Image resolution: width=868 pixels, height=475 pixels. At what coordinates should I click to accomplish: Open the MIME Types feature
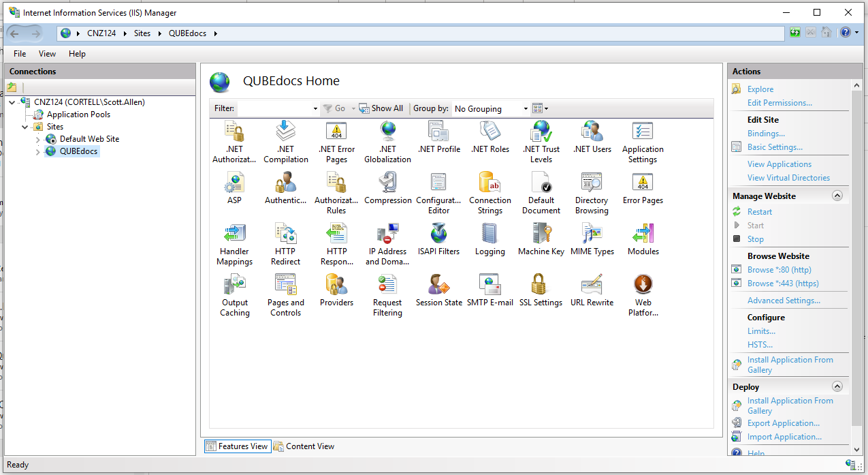pyautogui.click(x=592, y=239)
